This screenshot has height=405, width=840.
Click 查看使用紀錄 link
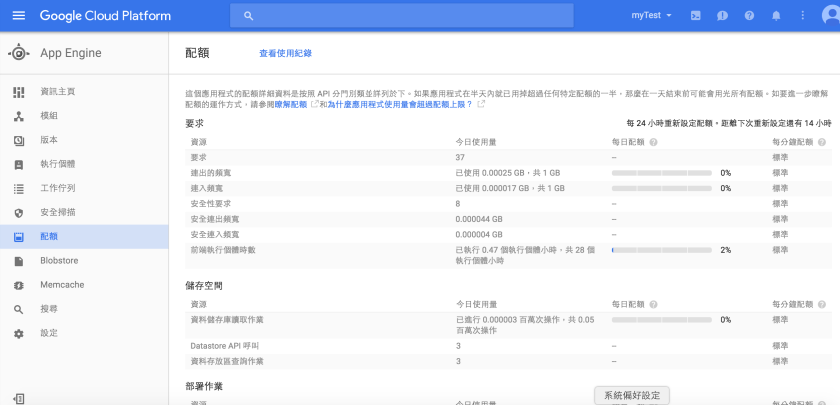click(x=286, y=53)
